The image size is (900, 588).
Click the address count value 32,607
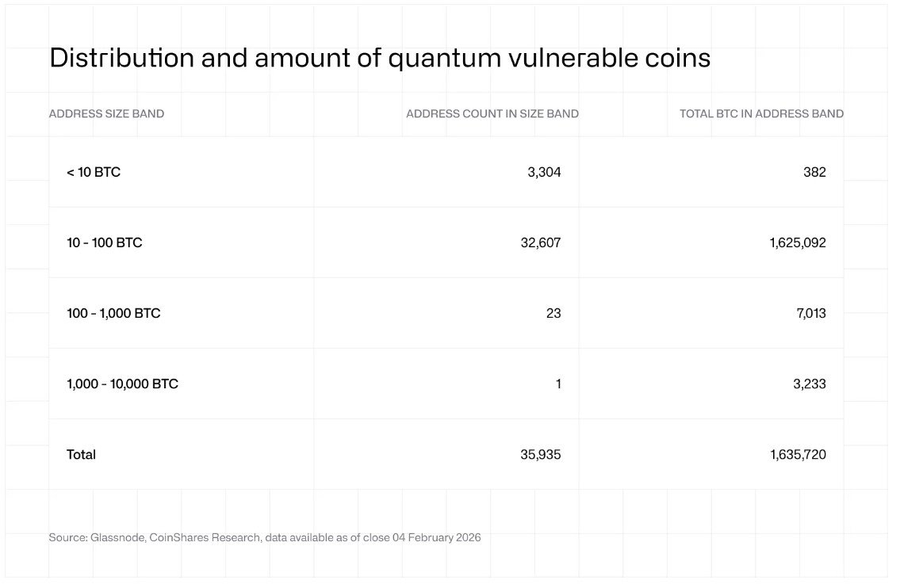tap(541, 242)
